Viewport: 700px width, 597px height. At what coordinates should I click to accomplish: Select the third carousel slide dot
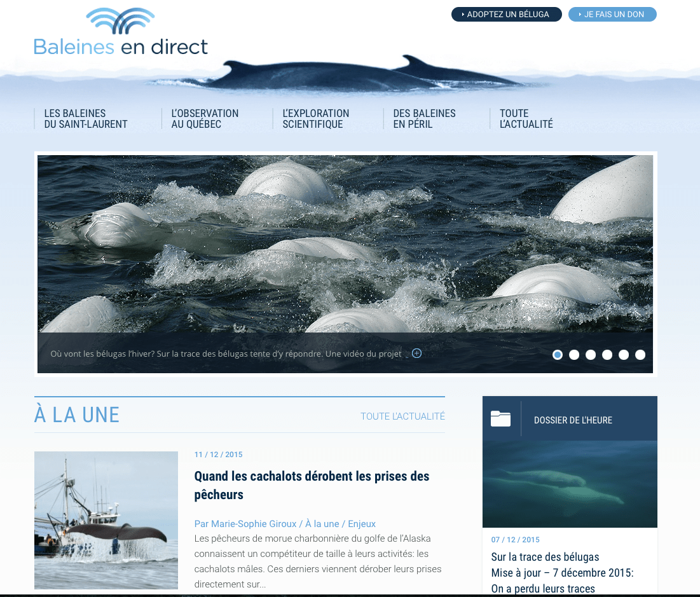(x=591, y=355)
